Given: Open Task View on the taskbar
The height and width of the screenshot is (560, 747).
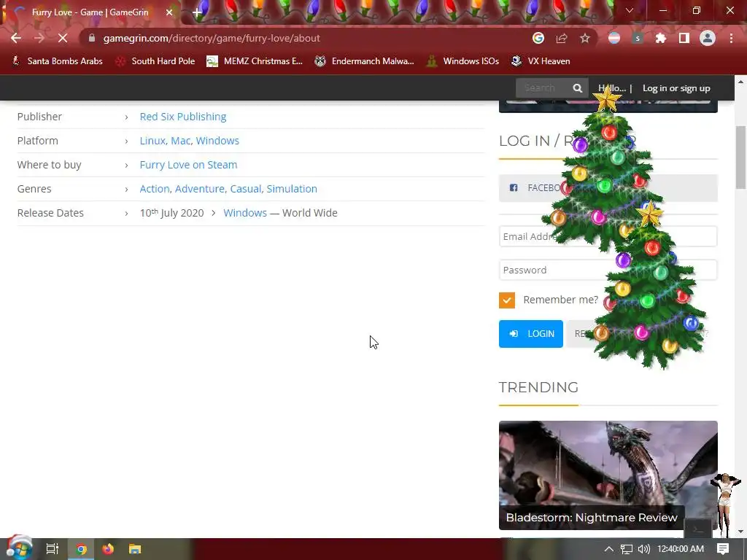Looking at the screenshot, I should tap(53, 549).
